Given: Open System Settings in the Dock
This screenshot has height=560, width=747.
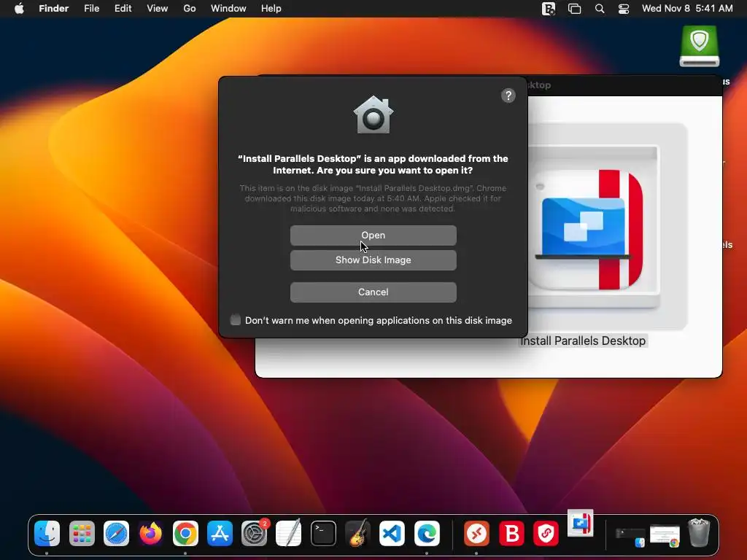Looking at the screenshot, I should point(255,533).
